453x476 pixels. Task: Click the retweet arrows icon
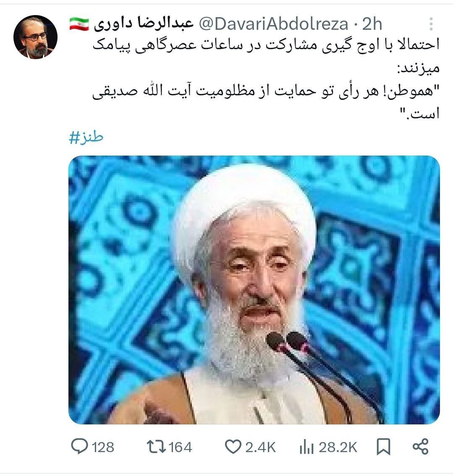[156, 447]
